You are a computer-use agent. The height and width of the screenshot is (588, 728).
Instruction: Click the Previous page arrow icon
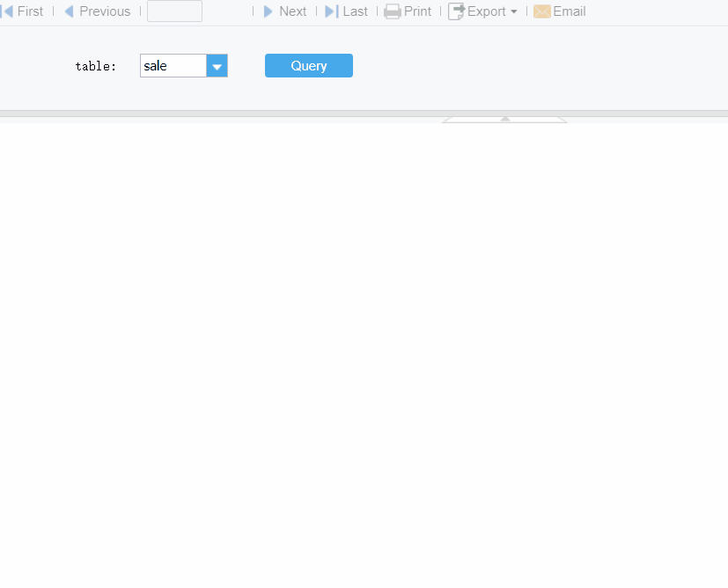69,11
